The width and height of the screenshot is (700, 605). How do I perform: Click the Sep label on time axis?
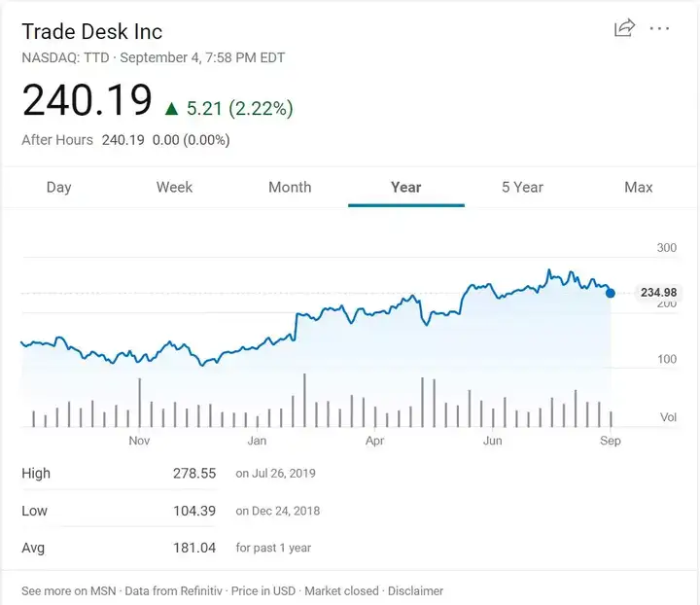(x=611, y=441)
